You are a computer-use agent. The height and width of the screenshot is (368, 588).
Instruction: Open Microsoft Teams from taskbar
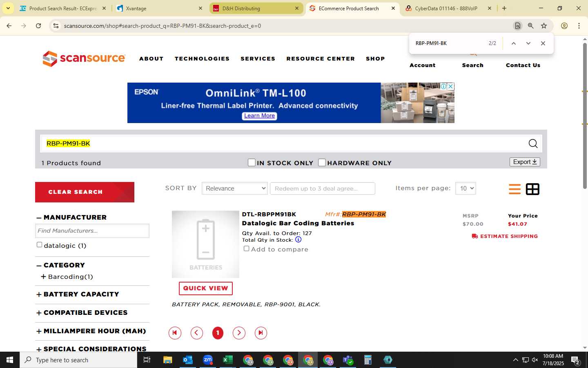(x=347, y=360)
